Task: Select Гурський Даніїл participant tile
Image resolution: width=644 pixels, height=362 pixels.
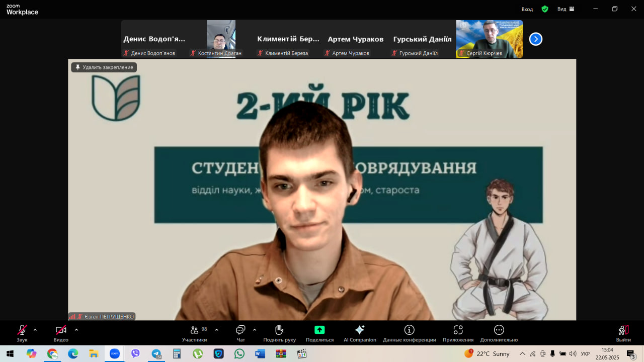Action: coord(423,39)
